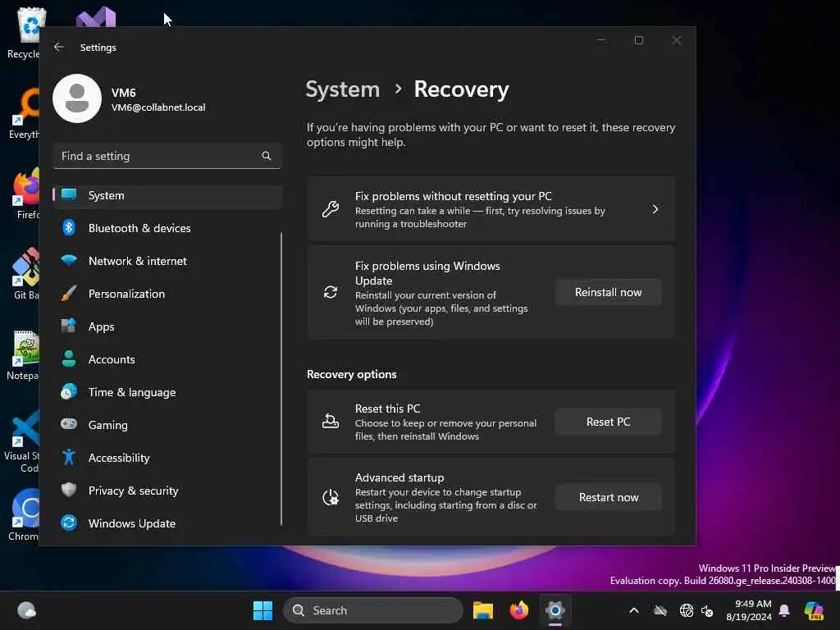Open Visual Studio Code desktop shortcut
The height and width of the screenshot is (630, 840).
22,442
